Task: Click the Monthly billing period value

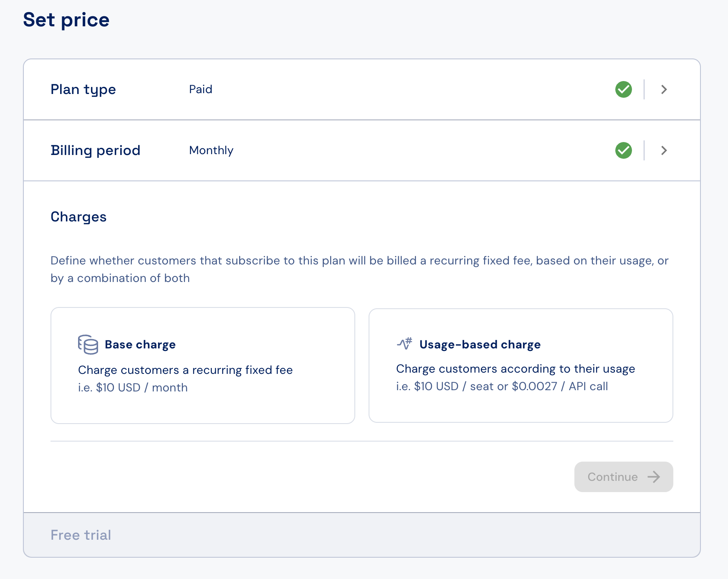Action: point(211,150)
